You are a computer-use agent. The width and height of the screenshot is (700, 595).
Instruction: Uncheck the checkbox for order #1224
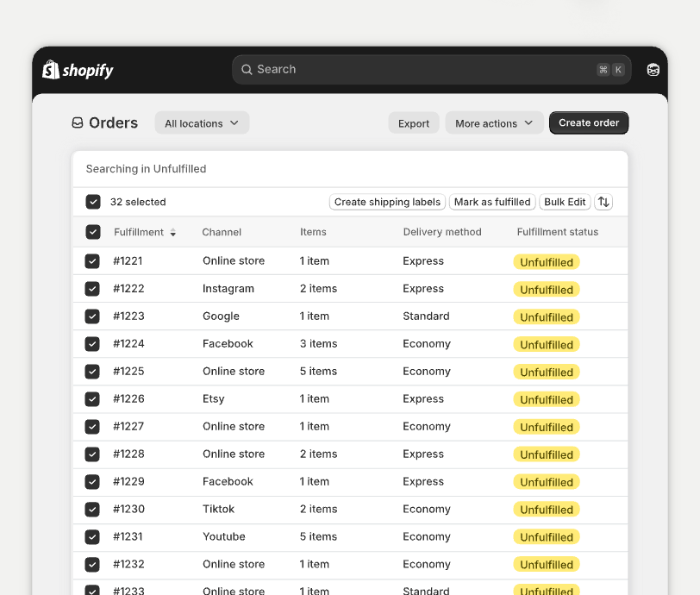(x=92, y=344)
